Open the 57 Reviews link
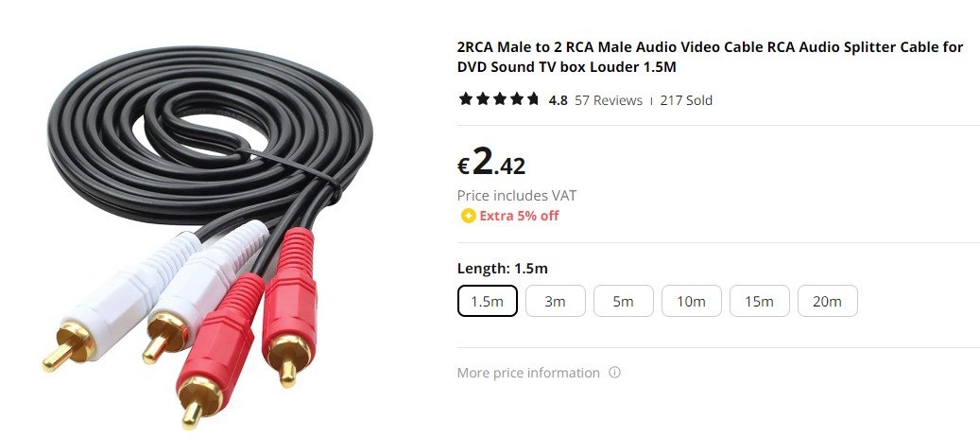Image resolution: width=980 pixels, height=438 pixels. pyautogui.click(x=609, y=100)
